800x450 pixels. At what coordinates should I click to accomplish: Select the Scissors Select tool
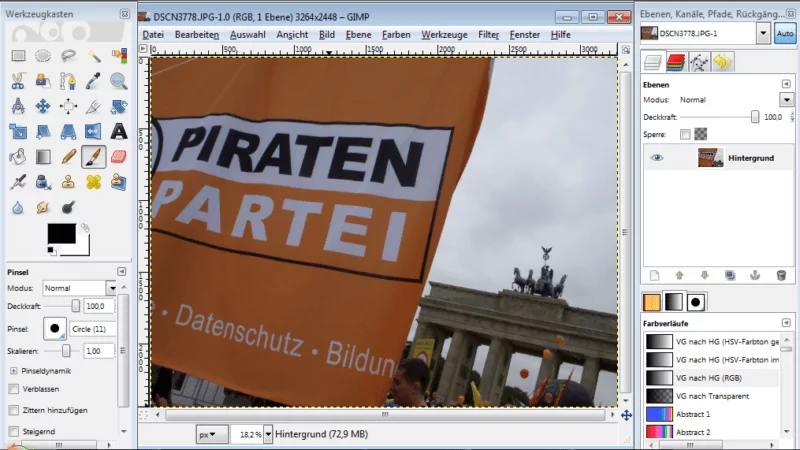pos(18,81)
